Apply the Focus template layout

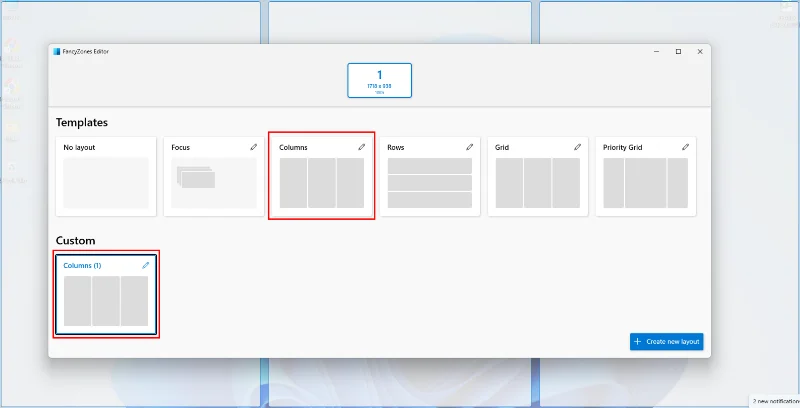coord(213,182)
